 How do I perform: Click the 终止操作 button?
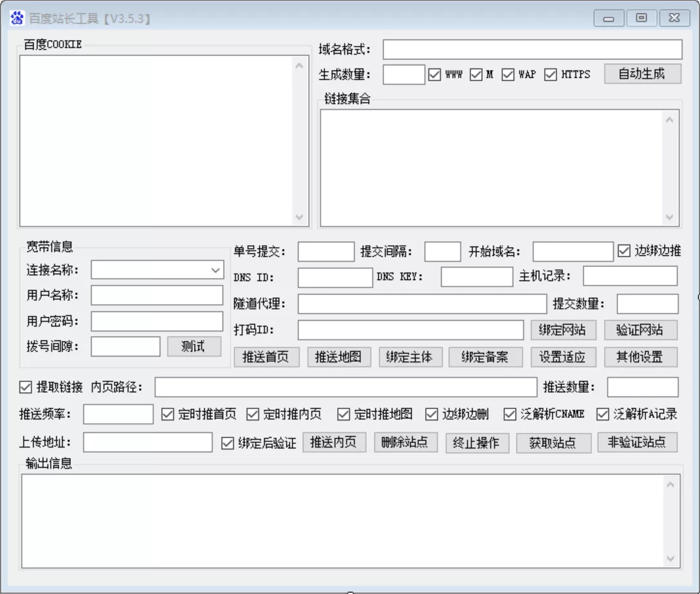[x=477, y=442]
